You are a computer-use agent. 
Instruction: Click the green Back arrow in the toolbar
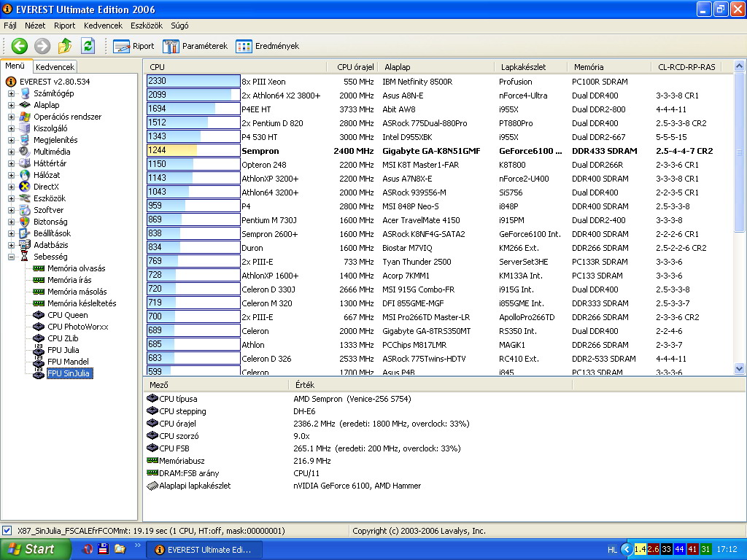[x=20, y=46]
